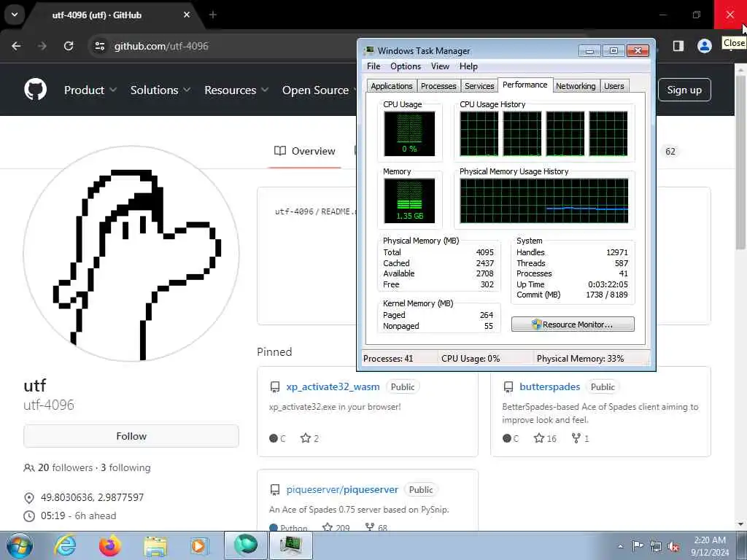Click the Task Manager taskbar button
747x560 pixels.
[x=290, y=545]
